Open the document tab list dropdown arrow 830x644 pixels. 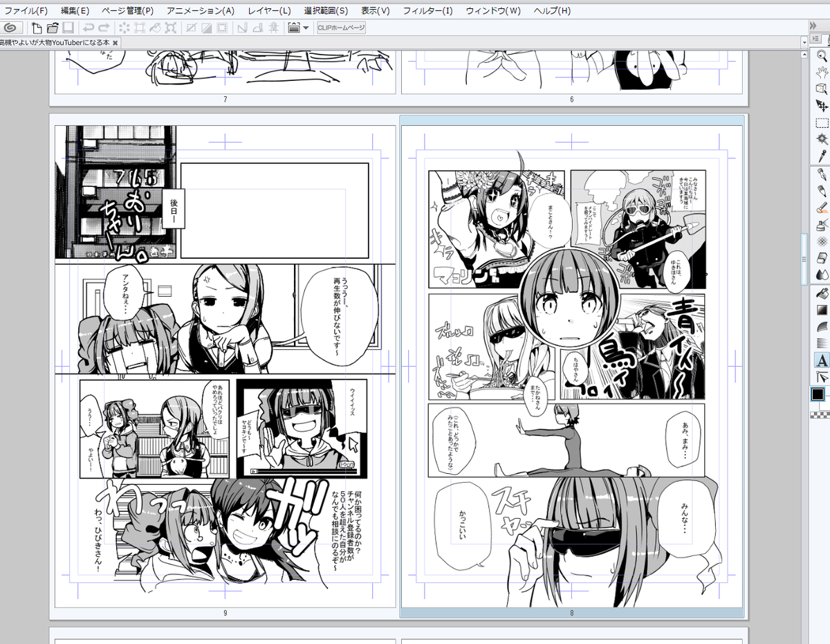click(804, 43)
